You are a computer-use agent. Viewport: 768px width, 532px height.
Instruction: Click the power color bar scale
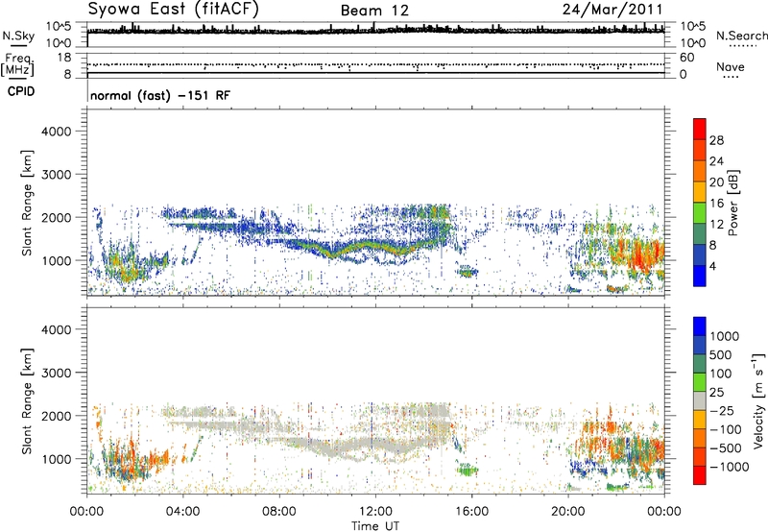(700, 203)
